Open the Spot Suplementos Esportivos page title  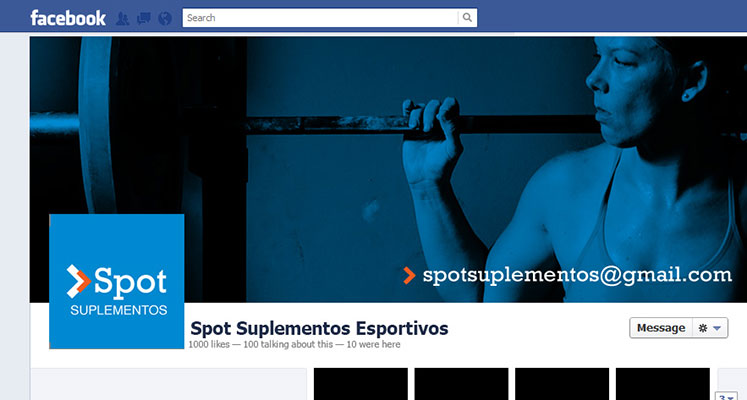click(319, 328)
